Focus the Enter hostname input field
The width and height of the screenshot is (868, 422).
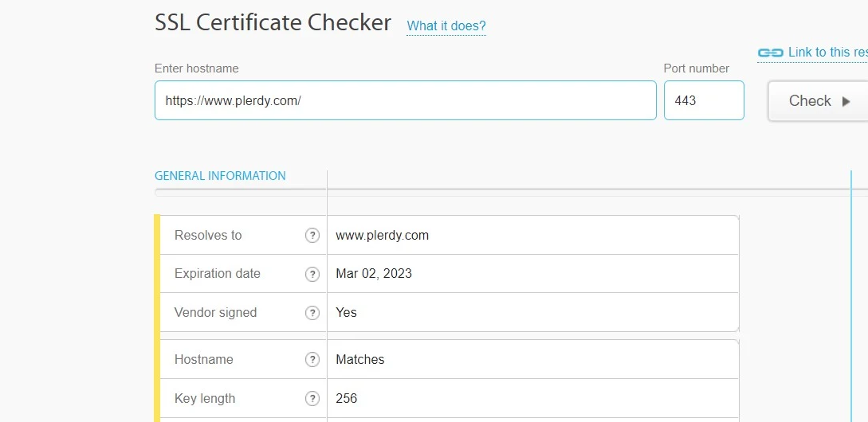[405, 100]
